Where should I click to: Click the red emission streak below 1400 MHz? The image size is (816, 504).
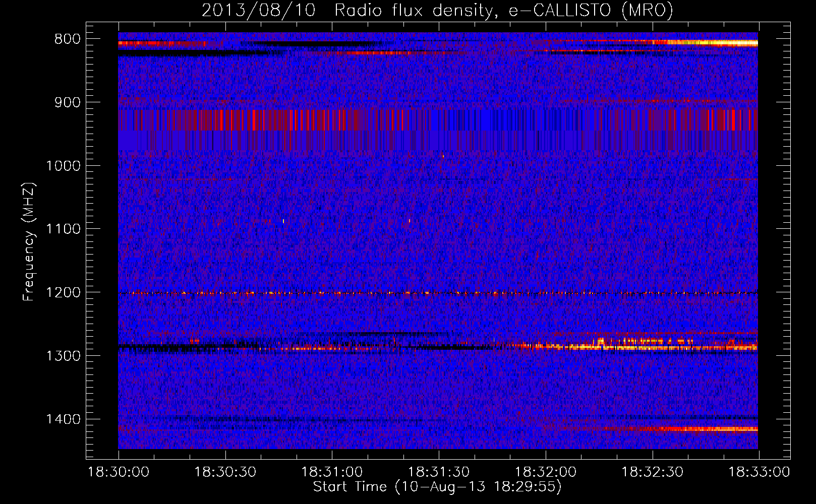[x=681, y=429]
